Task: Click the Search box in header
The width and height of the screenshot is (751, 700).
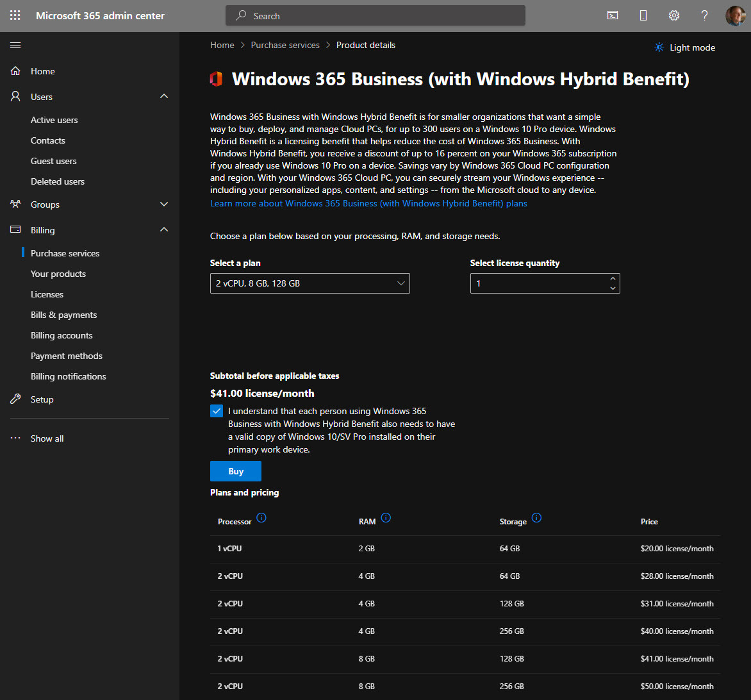Action: (375, 15)
